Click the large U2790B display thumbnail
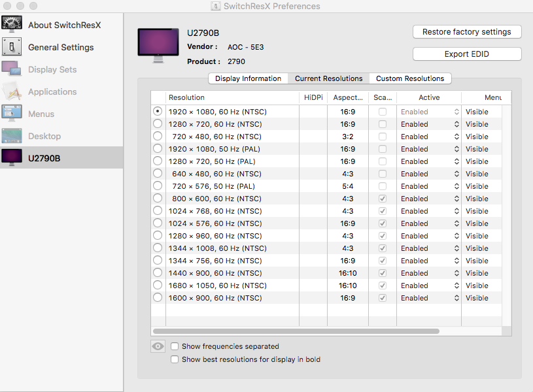This screenshot has height=392, width=533. tap(158, 46)
